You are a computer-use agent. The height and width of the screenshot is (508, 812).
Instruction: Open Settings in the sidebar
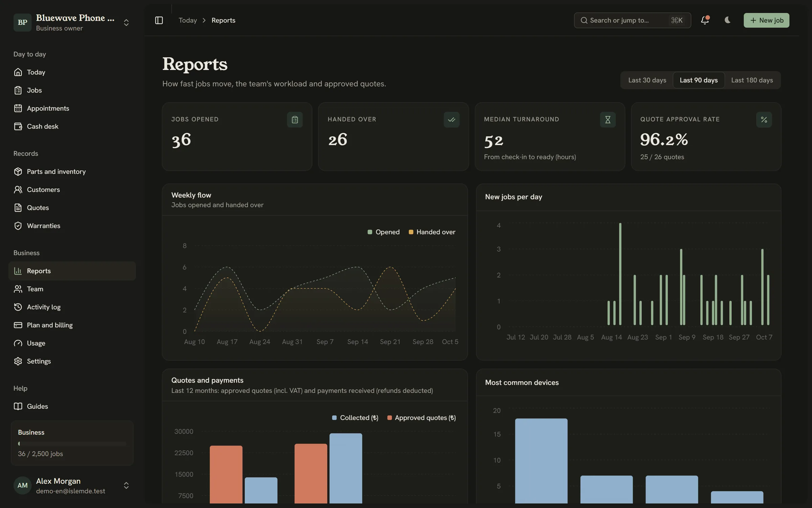pyautogui.click(x=72, y=361)
